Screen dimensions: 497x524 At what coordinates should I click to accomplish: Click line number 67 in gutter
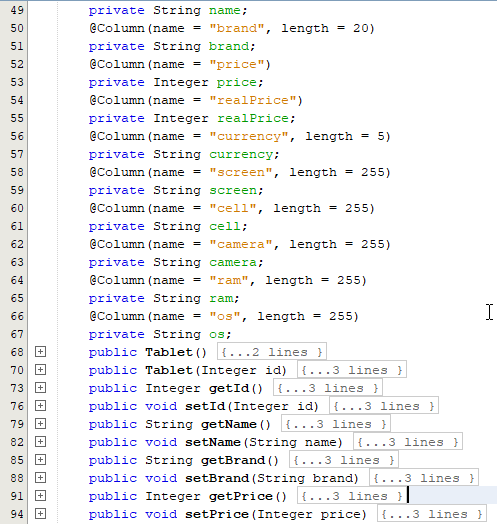coord(17,334)
